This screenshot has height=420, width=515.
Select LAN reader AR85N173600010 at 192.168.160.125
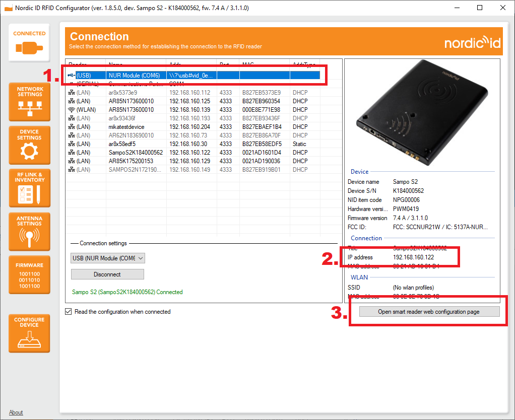pos(194,101)
